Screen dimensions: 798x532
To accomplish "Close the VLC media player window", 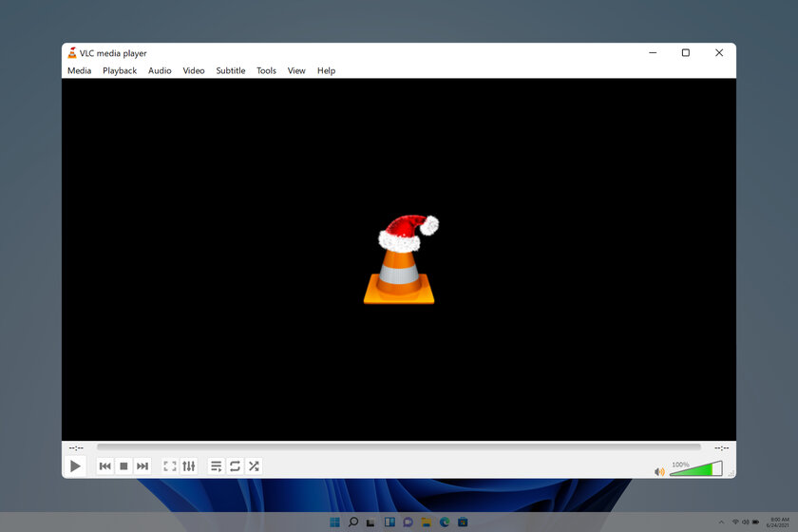I will (718, 52).
